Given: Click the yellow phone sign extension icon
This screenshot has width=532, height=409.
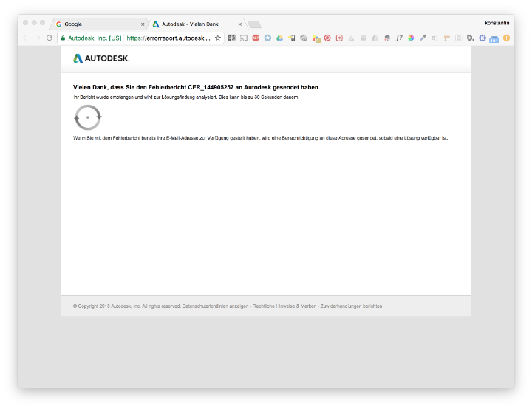Looking at the screenshot, I should pyautogui.click(x=291, y=38).
